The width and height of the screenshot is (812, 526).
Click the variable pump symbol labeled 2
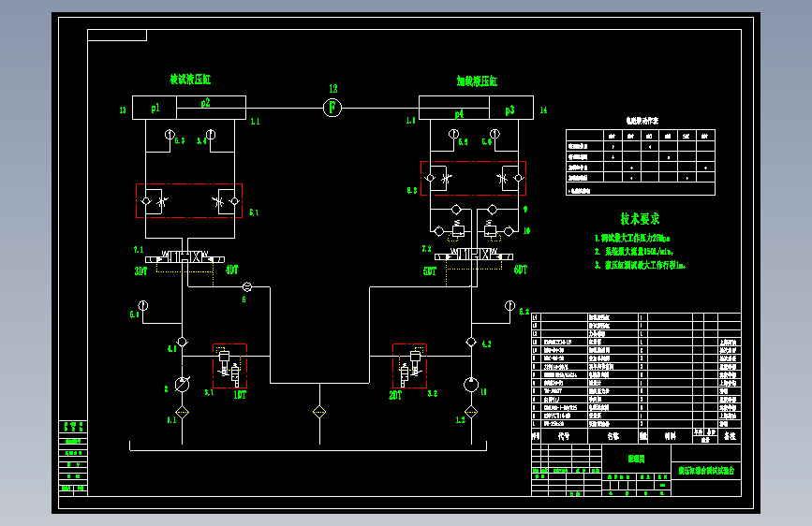click(x=183, y=384)
